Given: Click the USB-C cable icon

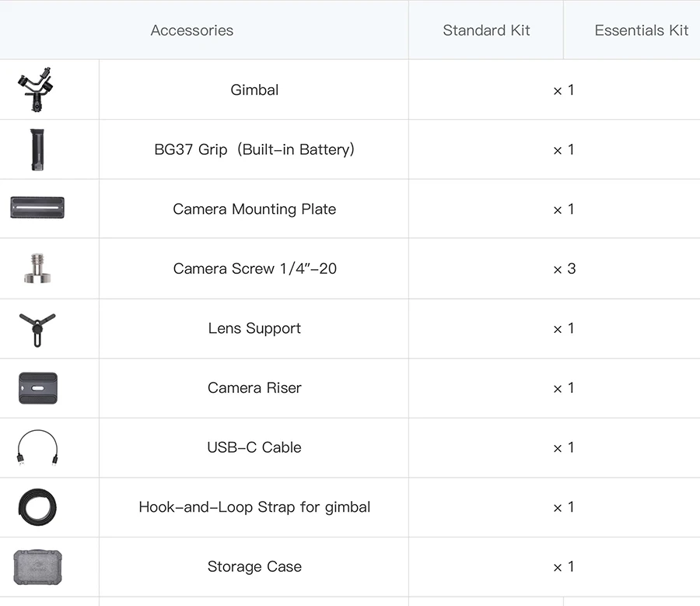Looking at the screenshot, I should coord(37,448).
